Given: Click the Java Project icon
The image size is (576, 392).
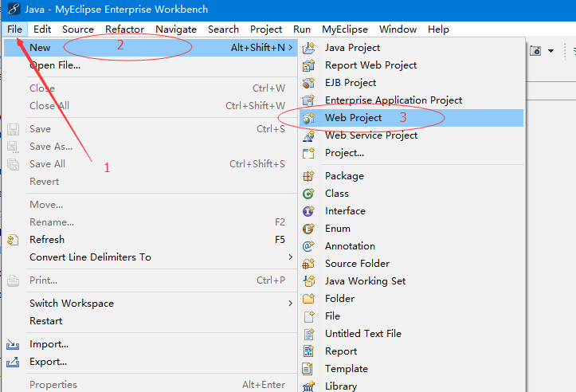Looking at the screenshot, I should (308, 48).
